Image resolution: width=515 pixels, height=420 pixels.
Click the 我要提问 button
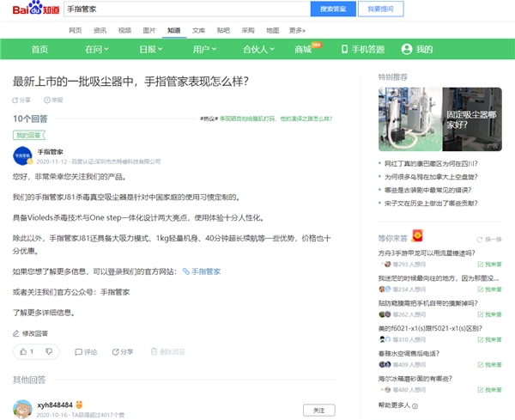point(380,9)
